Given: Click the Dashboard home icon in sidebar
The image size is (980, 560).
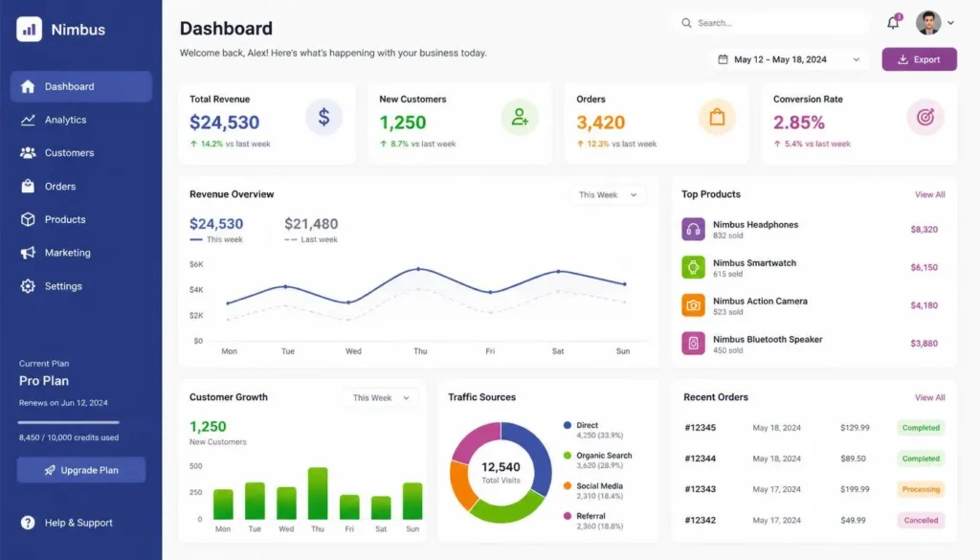Looking at the screenshot, I should tap(28, 86).
